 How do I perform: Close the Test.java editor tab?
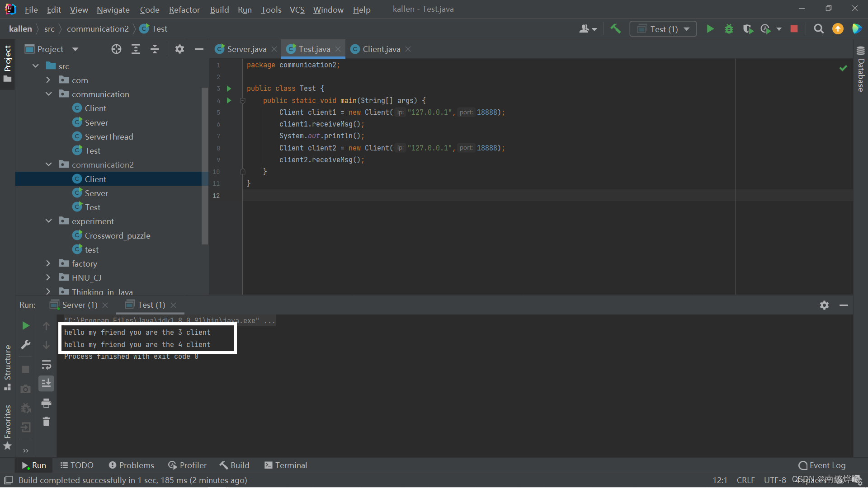click(x=338, y=49)
